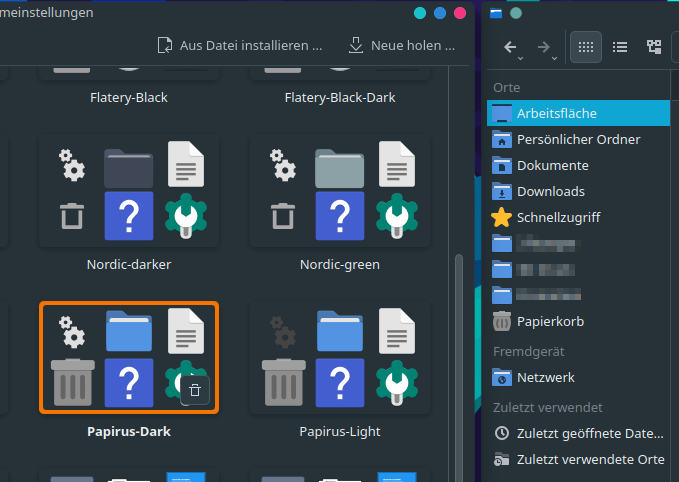The image size is (679, 482).
Task: Open Downloads in places panel
Action: (x=579, y=191)
